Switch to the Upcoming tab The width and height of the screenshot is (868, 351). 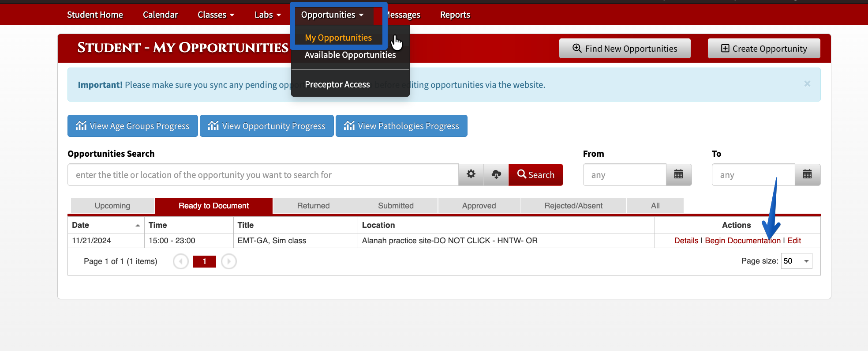(x=112, y=206)
